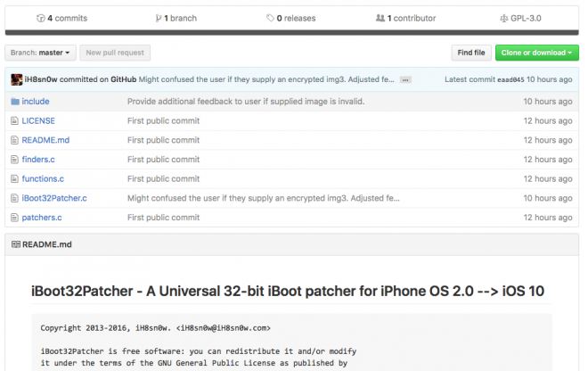Open README.md in the file list

click(x=45, y=140)
